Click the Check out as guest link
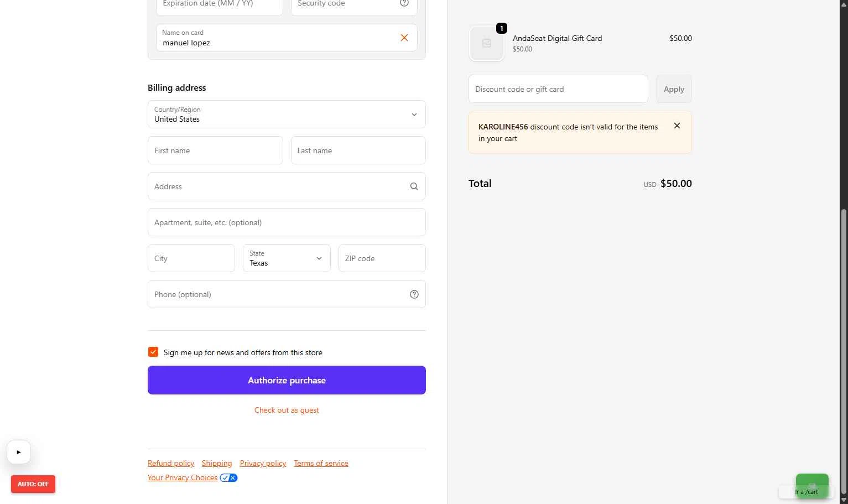Viewport: 848px width, 504px height. pos(287,410)
